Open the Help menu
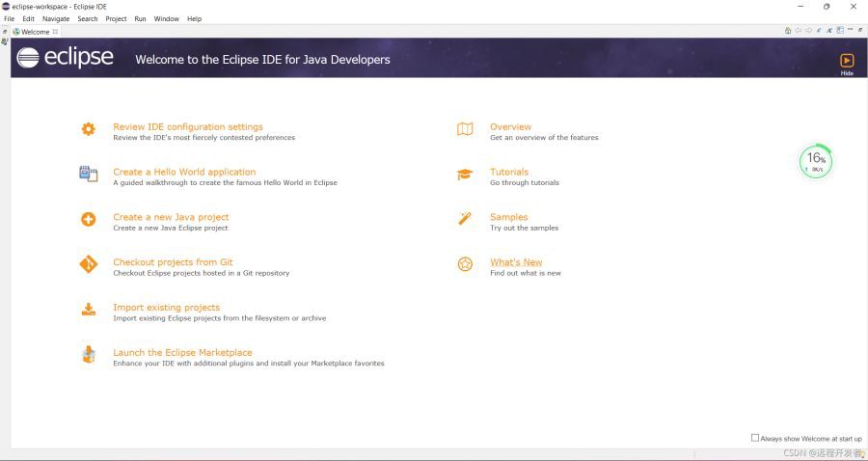Screen dimensions: 868x461 [194, 19]
